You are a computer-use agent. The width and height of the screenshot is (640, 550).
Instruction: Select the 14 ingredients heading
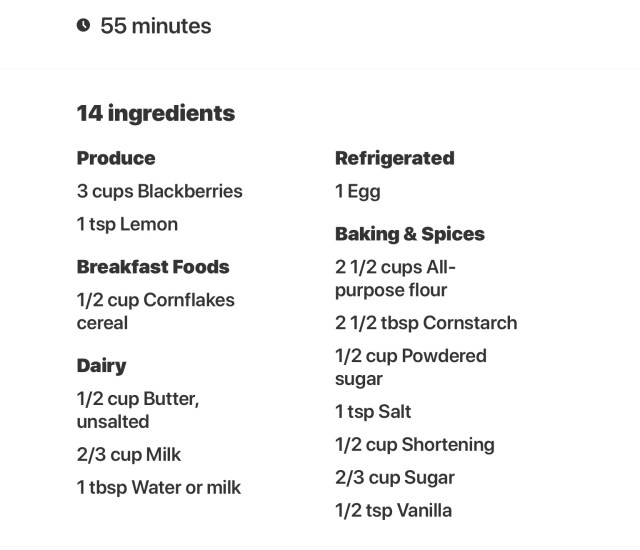155,113
